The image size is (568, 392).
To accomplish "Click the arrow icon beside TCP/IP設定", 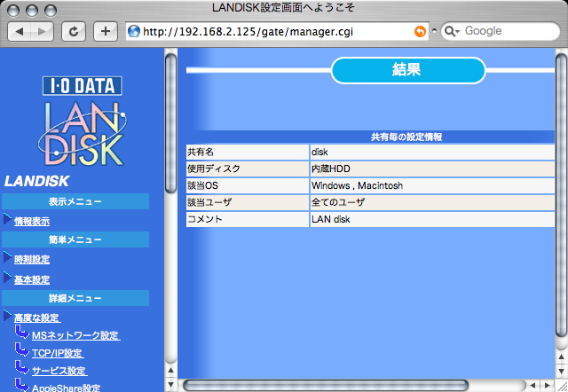I will tap(21, 349).
